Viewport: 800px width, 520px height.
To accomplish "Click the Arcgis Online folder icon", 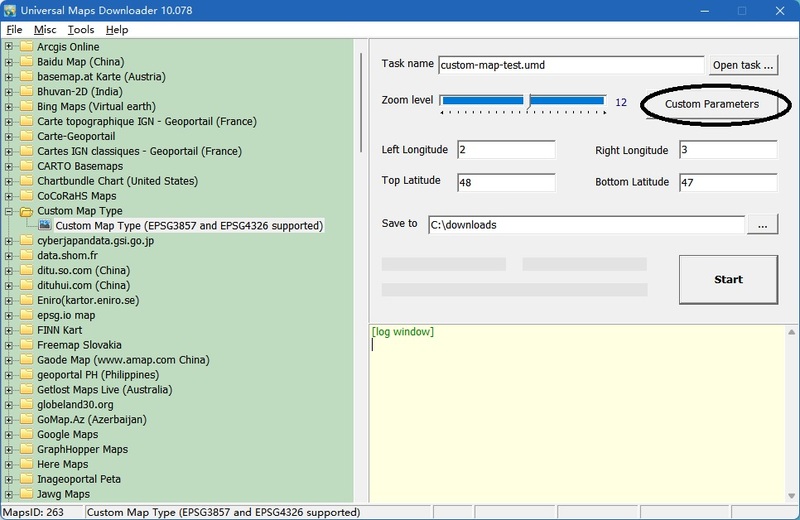I will coord(26,47).
